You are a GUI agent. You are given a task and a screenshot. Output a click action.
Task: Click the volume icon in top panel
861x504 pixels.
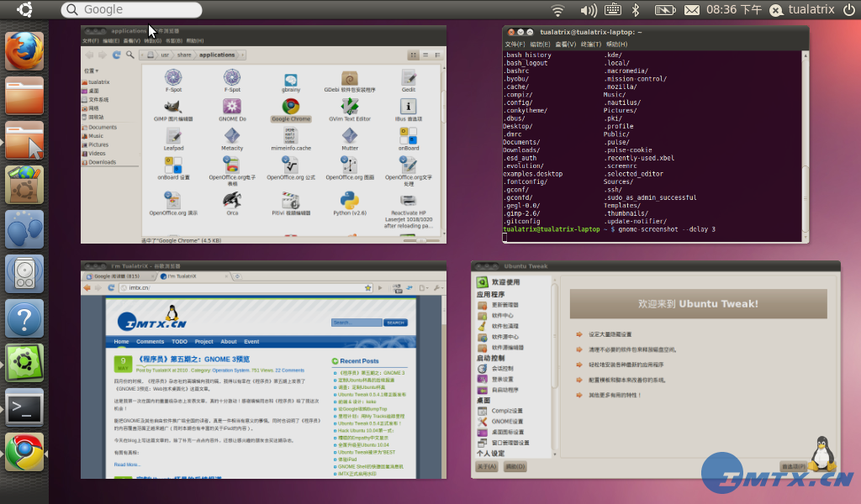(x=589, y=10)
